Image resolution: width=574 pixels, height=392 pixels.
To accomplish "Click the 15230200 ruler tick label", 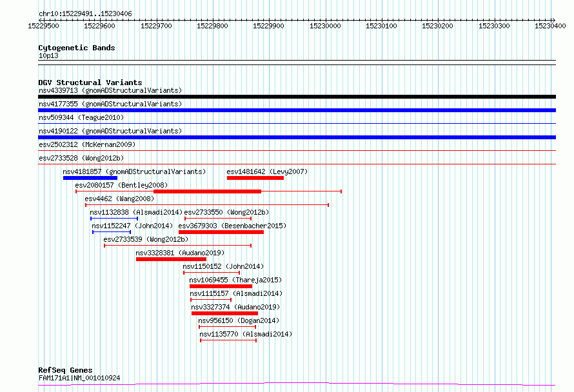I will [x=437, y=26].
